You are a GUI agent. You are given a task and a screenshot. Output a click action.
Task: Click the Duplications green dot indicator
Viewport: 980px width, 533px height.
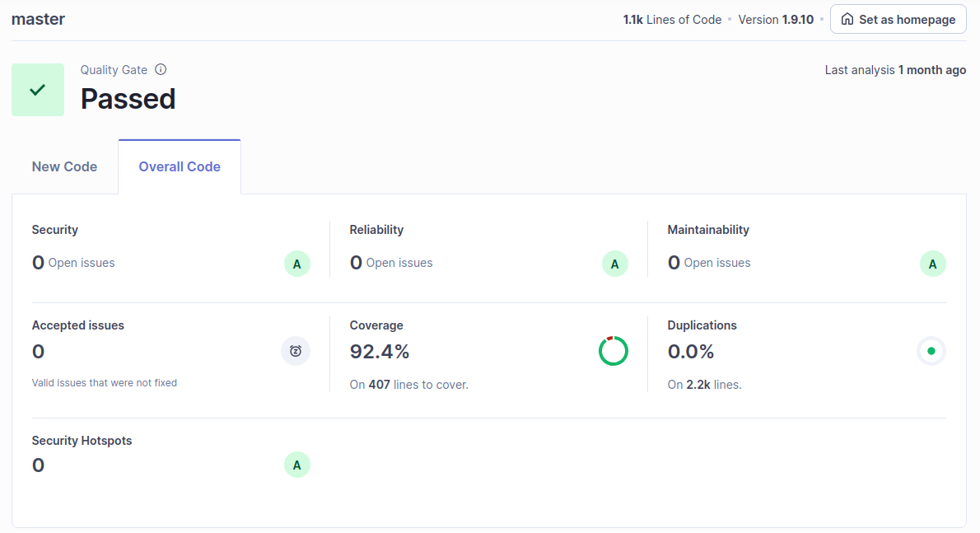click(x=931, y=351)
